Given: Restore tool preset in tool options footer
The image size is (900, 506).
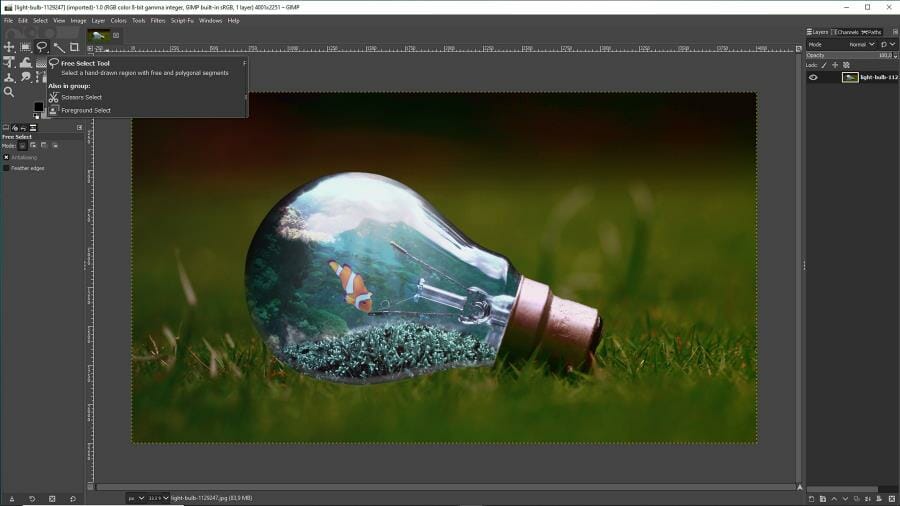Looking at the screenshot, I should 32,499.
